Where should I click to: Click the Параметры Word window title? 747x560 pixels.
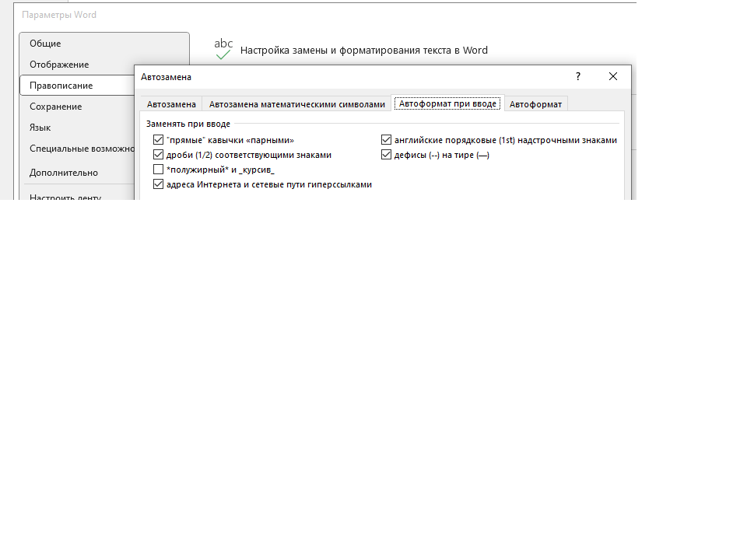point(59,15)
